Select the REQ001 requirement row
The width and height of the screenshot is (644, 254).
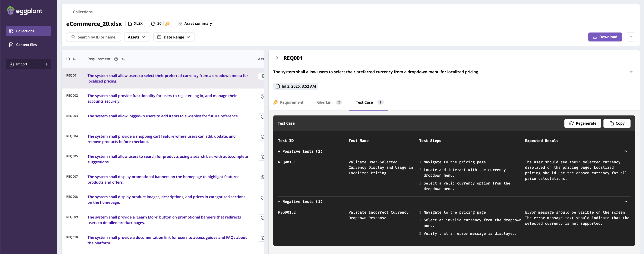[163, 78]
